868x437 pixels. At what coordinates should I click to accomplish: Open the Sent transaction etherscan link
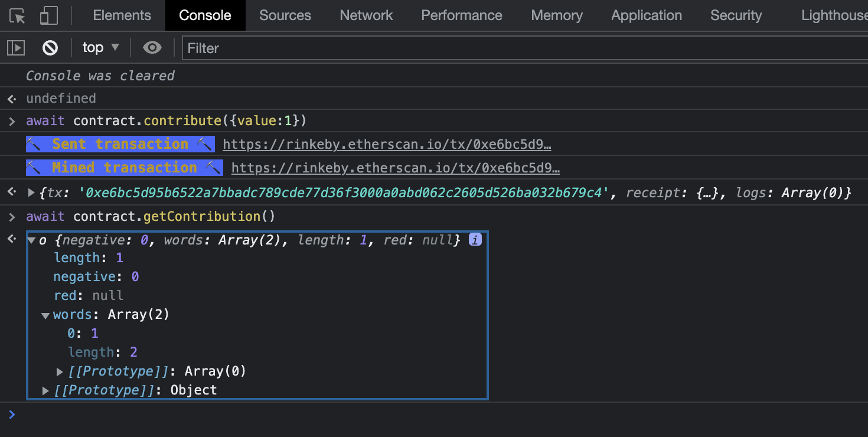tap(387, 145)
